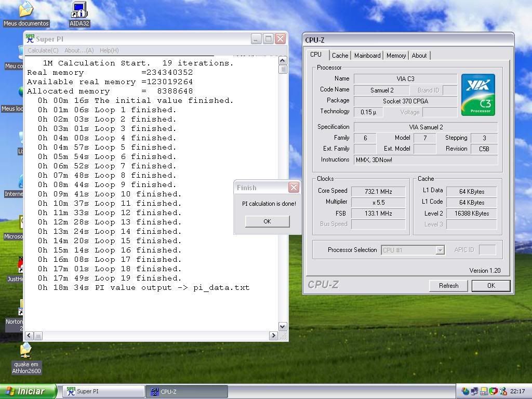Image resolution: width=532 pixels, height=399 pixels.
Task: Expand the Processor Selection dropdown
Action: click(440, 250)
